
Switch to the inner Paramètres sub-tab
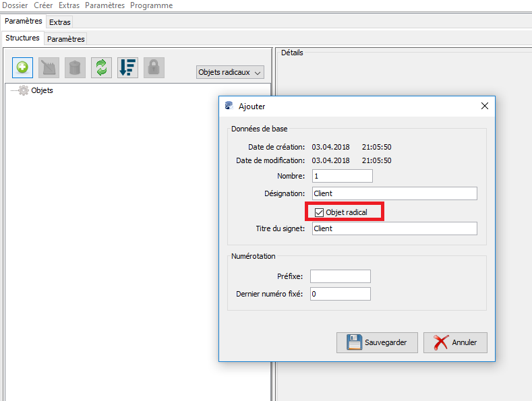(x=65, y=39)
